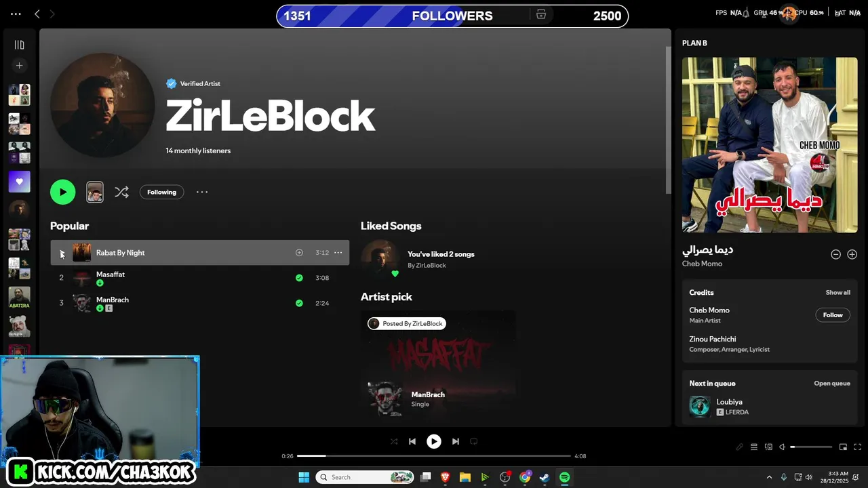This screenshot has height=488, width=868.
Task: Click the ManBrach track cover art
Action: (x=81, y=303)
